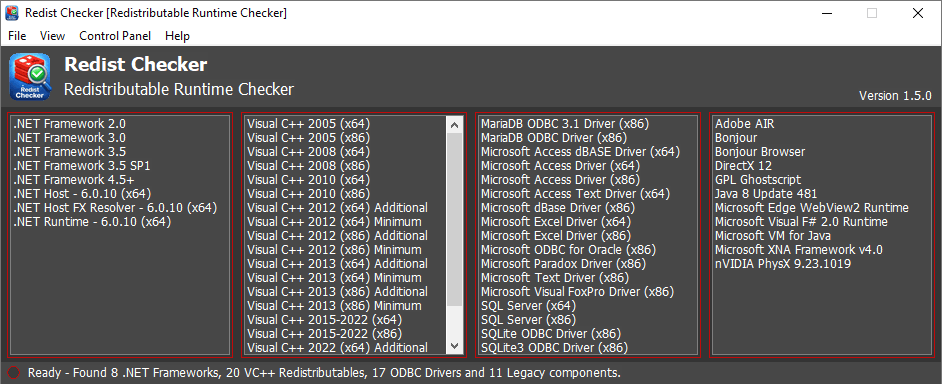The height and width of the screenshot is (384, 942).
Task: Select MariaDB ODBC Driver (x86)
Action: [555, 138]
